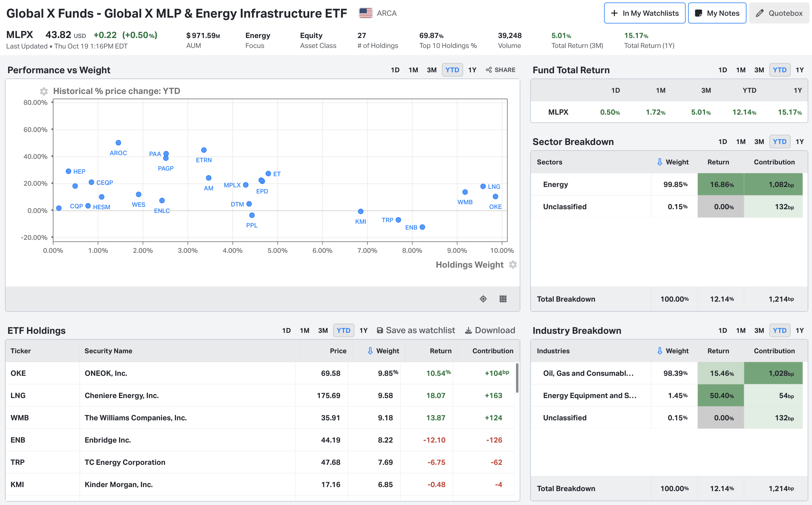Click the OKE data point on scatter chart
This screenshot has height=505, width=812.
496,197
